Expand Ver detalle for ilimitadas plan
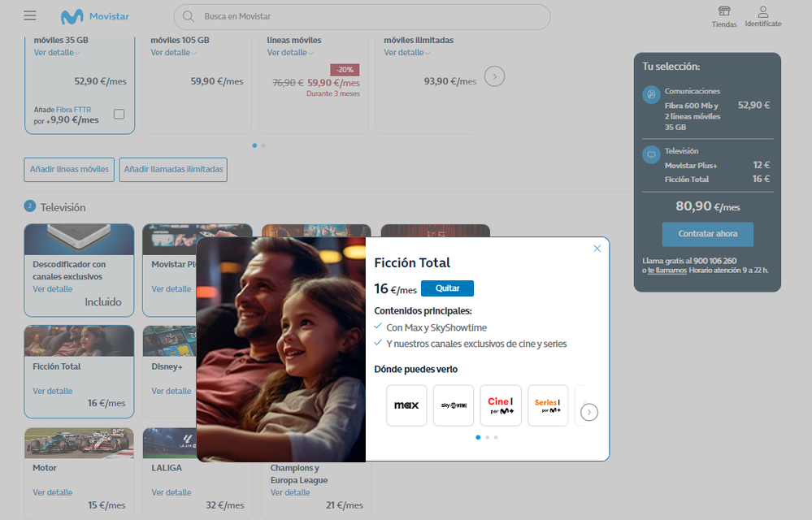The height and width of the screenshot is (520, 812). (x=406, y=53)
